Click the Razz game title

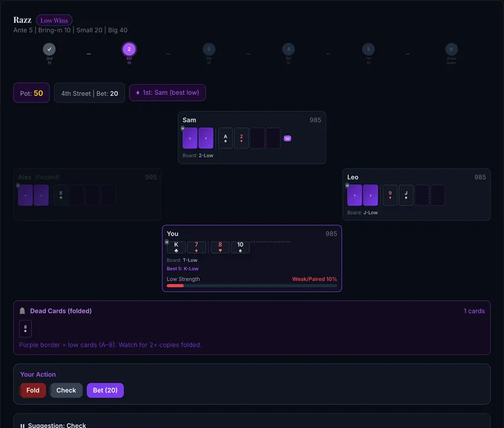coord(22,20)
